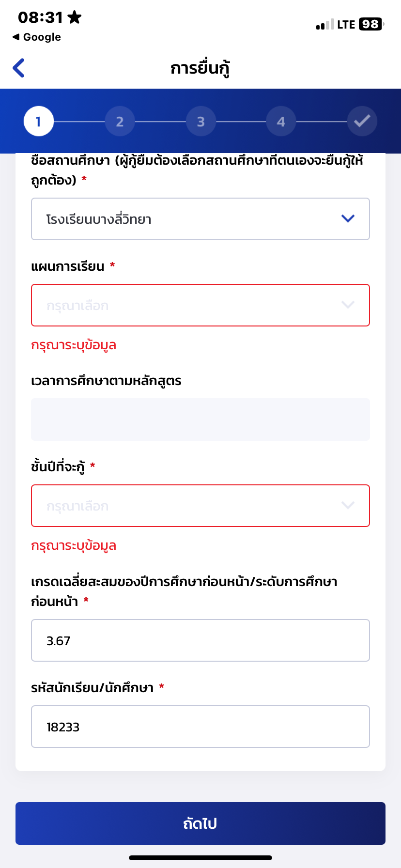Tap the blue chevron in school dropdown

tap(348, 218)
